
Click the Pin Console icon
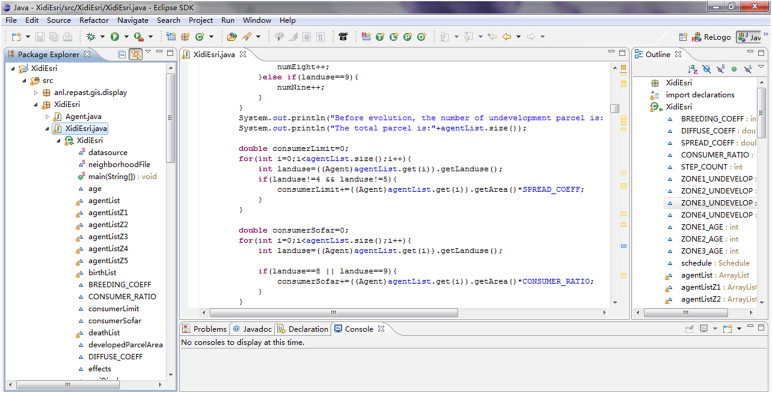coord(689,329)
